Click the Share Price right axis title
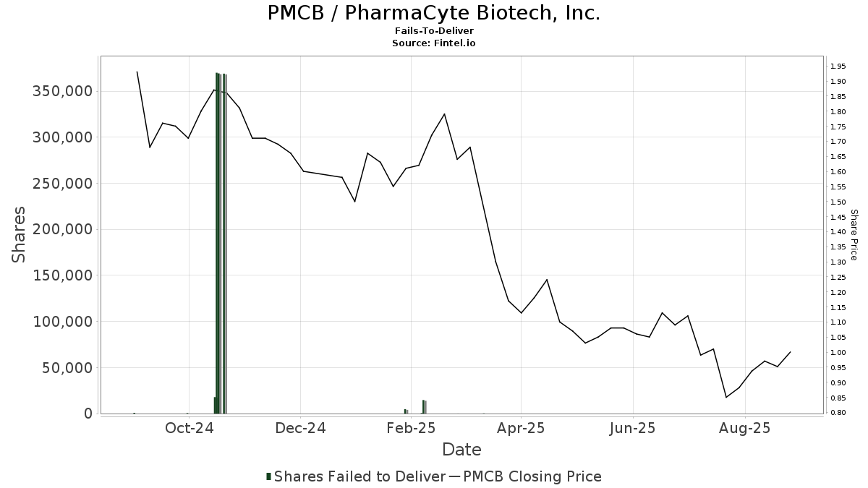Viewport: 868px width, 488px height. (x=854, y=235)
